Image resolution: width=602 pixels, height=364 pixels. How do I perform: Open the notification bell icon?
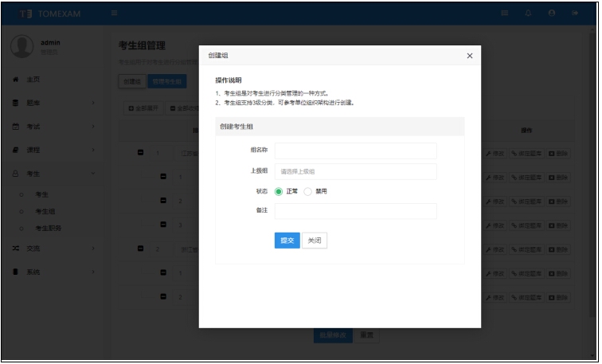[x=528, y=13]
